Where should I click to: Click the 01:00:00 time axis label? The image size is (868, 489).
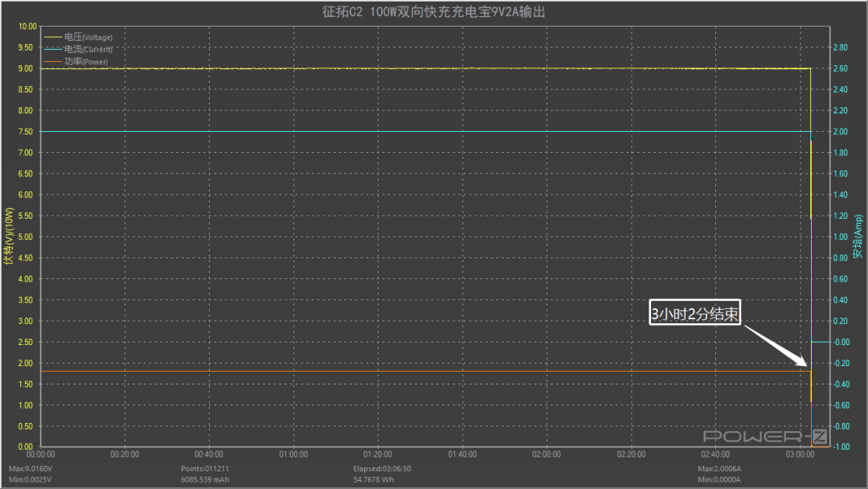coord(293,454)
